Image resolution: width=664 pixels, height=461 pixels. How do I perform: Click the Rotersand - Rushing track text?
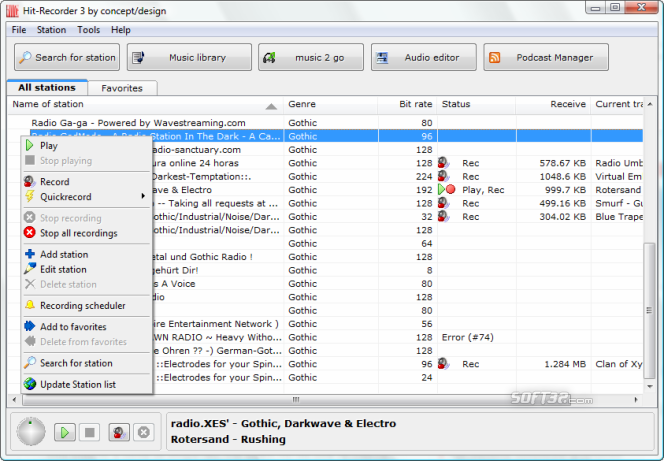228,439
